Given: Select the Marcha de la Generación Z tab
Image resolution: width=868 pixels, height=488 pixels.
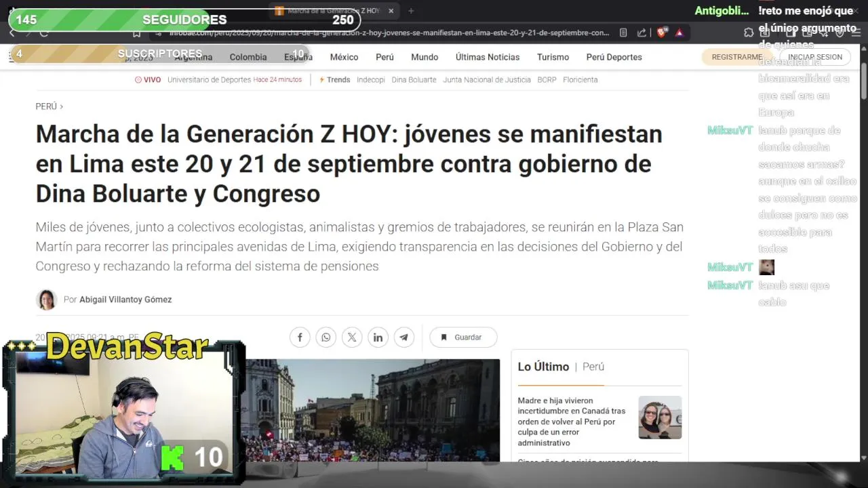Looking at the screenshot, I should coord(334,11).
